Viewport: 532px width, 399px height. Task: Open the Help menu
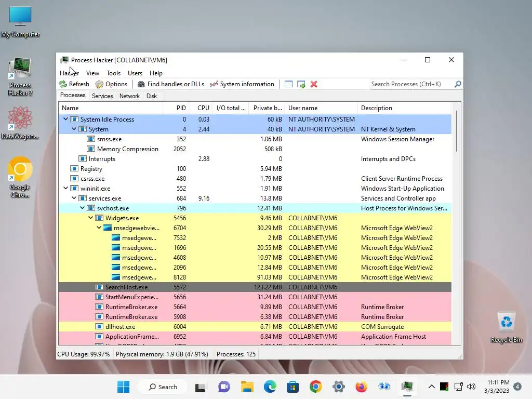156,73
